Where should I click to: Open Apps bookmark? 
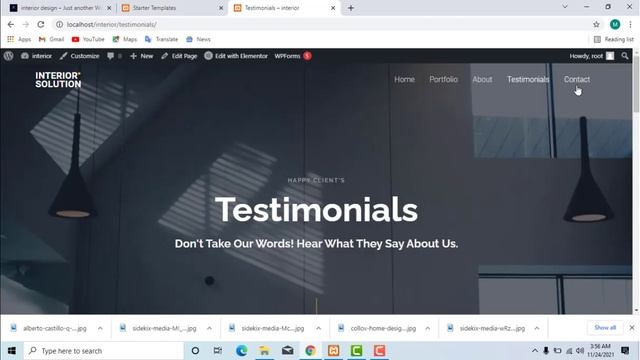click(19, 39)
